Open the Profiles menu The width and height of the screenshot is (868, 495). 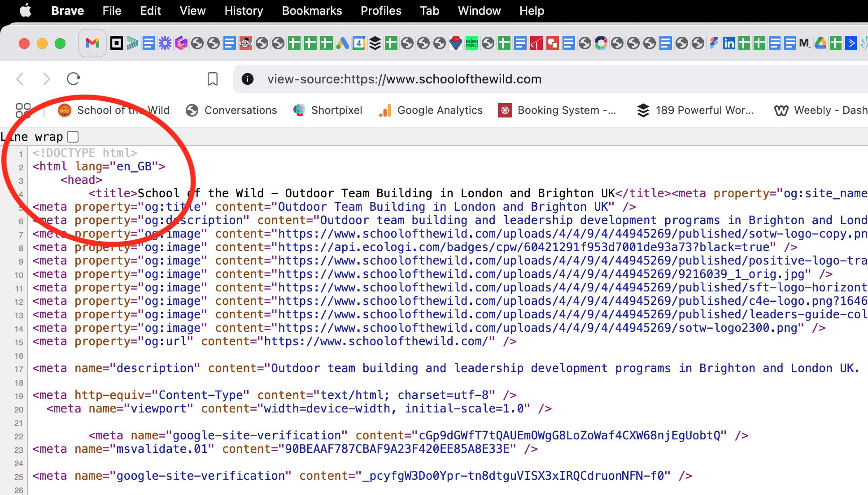click(381, 11)
